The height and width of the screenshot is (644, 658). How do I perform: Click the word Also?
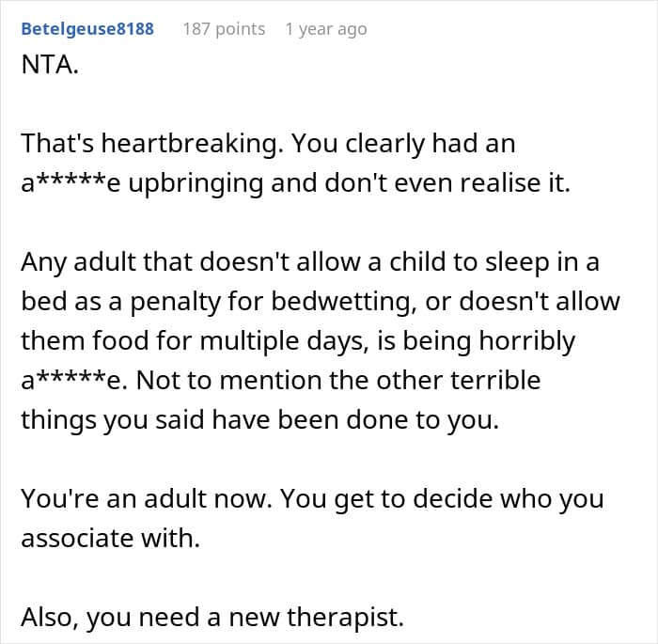(50, 617)
